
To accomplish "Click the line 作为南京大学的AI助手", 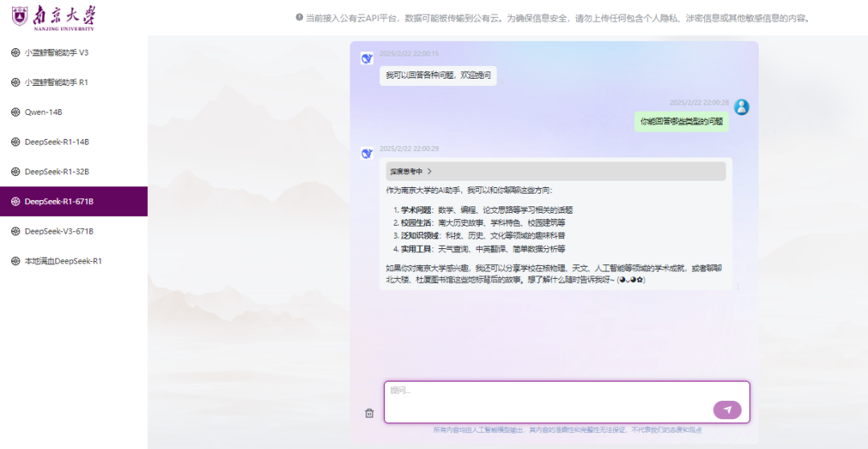I will tap(469, 191).
